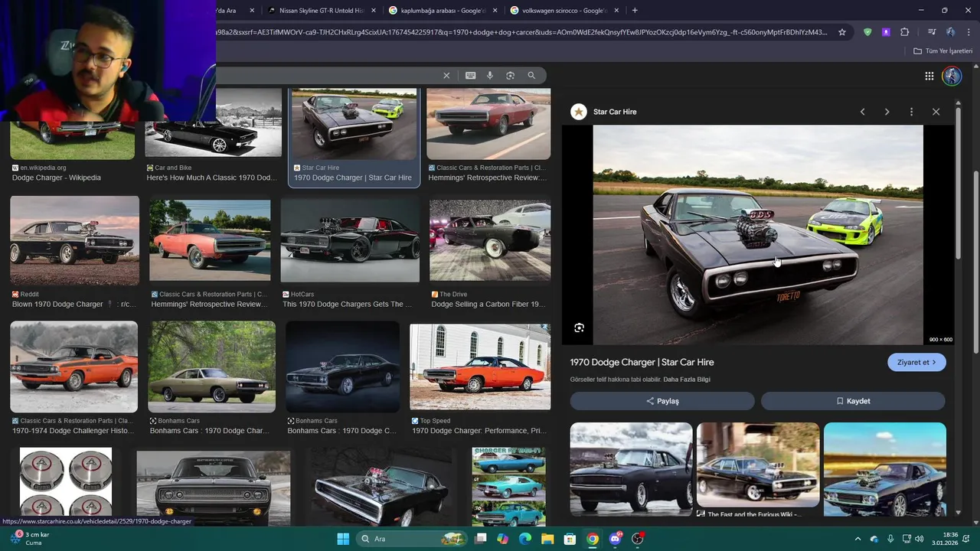The height and width of the screenshot is (551, 980).
Task: Search by image with the Lens icon
Action: coord(510,76)
